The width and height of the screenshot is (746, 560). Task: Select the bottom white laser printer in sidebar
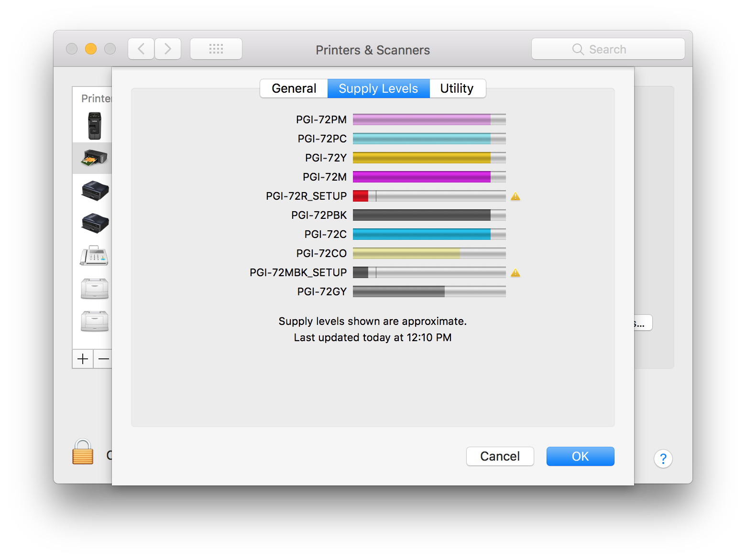tap(94, 322)
